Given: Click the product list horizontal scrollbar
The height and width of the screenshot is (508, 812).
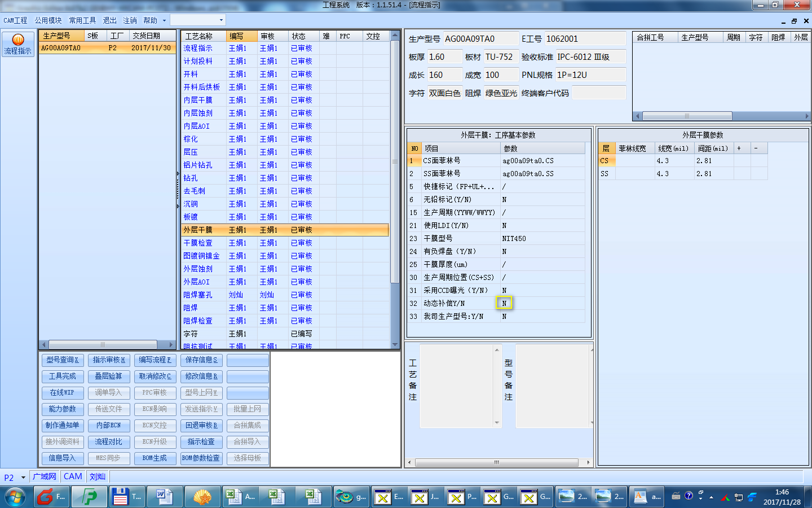Looking at the screenshot, I should pos(107,344).
